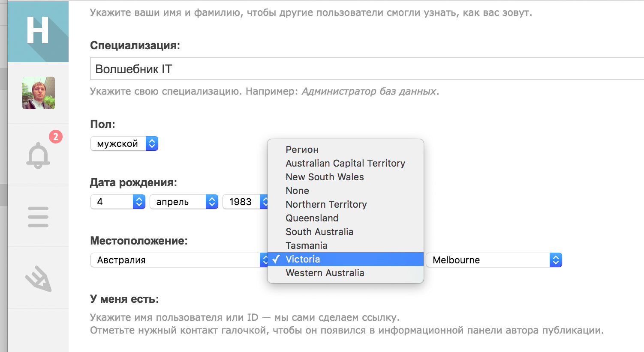
Task: Select South Australia region option
Action: (x=319, y=232)
